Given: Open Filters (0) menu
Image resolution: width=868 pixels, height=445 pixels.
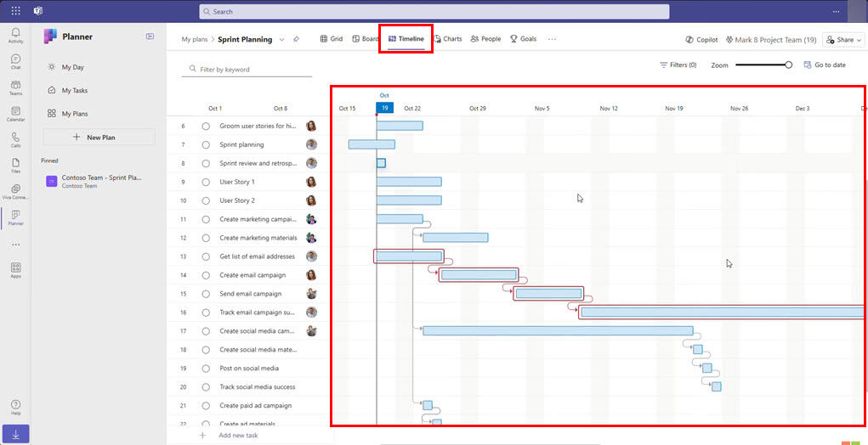Looking at the screenshot, I should point(678,65).
